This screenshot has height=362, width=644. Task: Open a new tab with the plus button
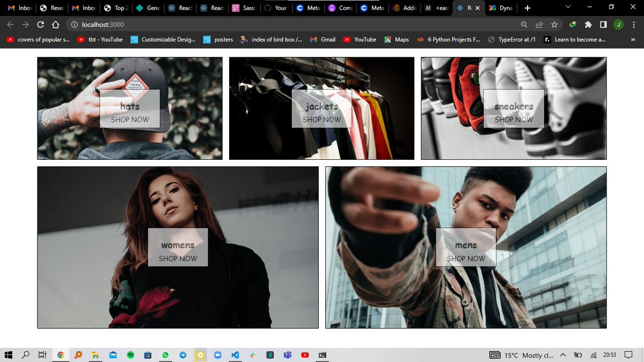click(528, 8)
